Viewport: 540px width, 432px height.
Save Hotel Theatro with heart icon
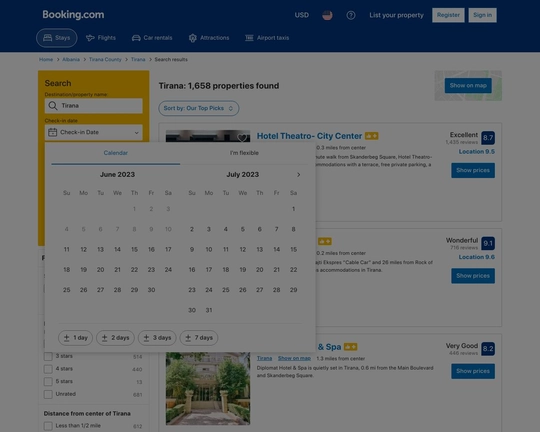click(x=242, y=138)
